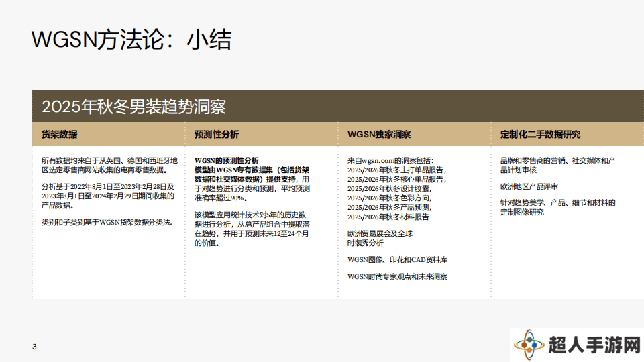Select the banner heading "2025年秋冬男装趋势洞察"
Viewport: 644px width, 362px height.
pyautogui.click(x=134, y=107)
